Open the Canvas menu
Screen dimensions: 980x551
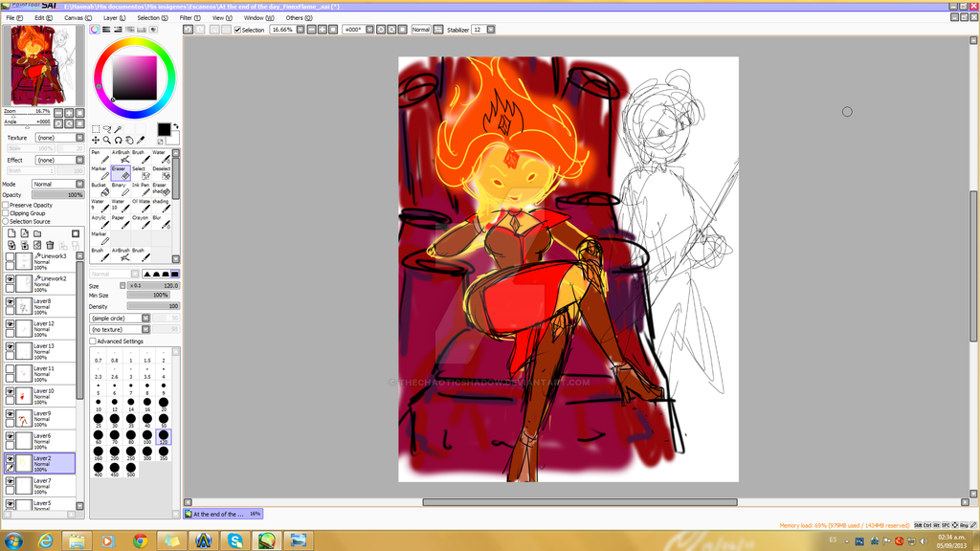tap(78, 18)
